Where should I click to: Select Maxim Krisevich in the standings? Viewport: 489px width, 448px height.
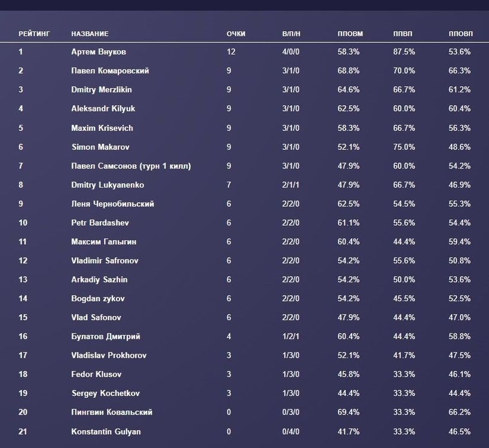[x=102, y=128]
